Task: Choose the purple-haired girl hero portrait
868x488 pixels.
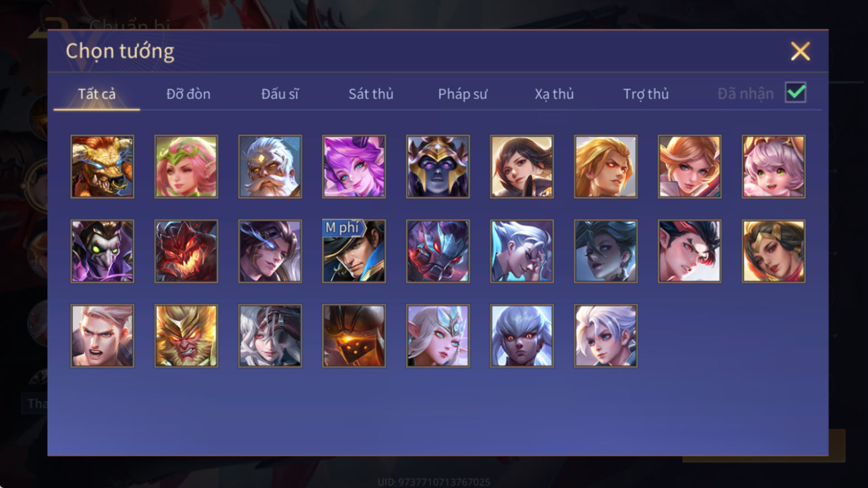Action: 354,167
